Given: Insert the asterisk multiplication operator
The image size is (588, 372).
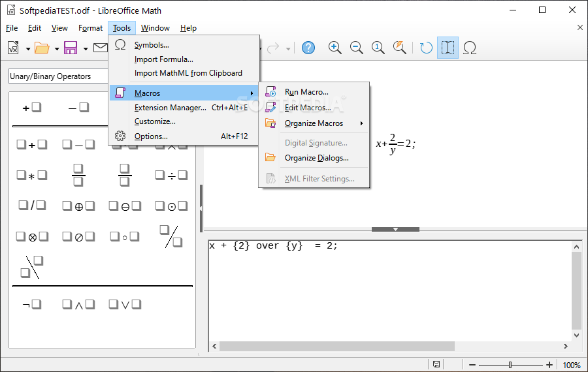Looking at the screenshot, I should [32, 176].
